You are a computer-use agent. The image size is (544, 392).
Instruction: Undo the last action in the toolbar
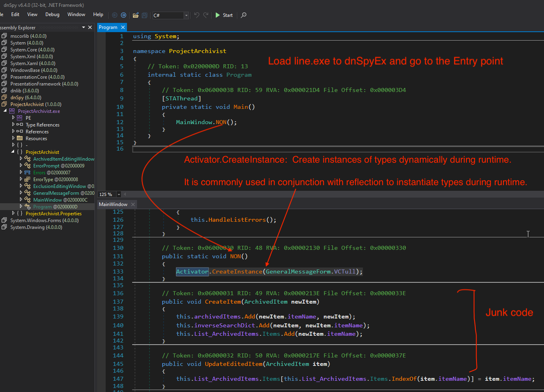(196, 15)
